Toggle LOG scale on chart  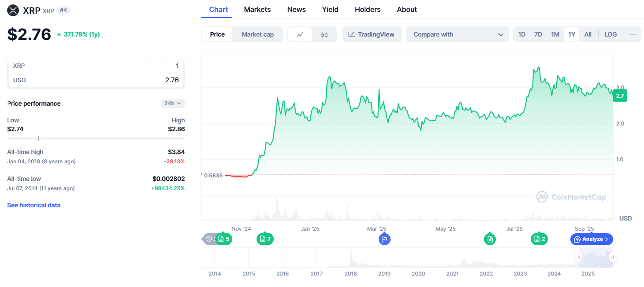click(x=610, y=34)
